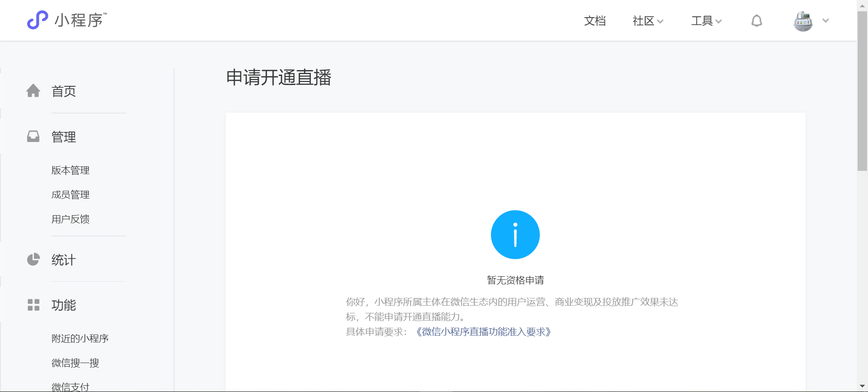The height and width of the screenshot is (392, 868).
Task: Open the account dropdown chevron
Action: tap(826, 21)
